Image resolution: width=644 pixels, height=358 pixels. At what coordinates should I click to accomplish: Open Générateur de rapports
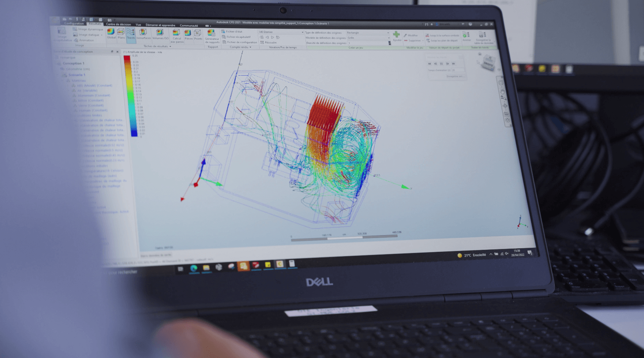212,37
